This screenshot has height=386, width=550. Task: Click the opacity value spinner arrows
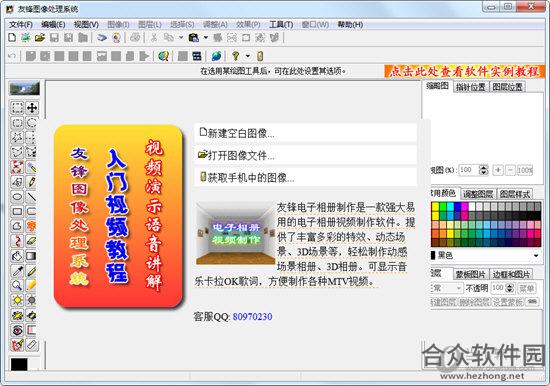click(510, 288)
